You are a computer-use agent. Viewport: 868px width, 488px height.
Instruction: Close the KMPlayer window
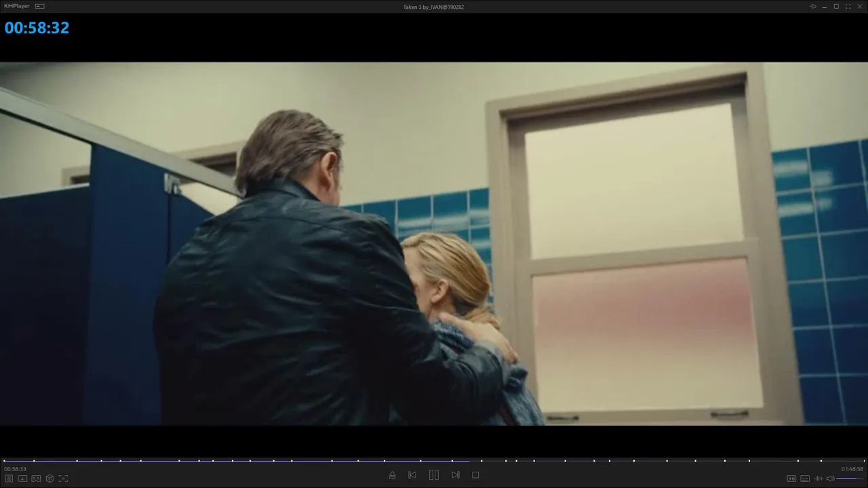point(860,6)
